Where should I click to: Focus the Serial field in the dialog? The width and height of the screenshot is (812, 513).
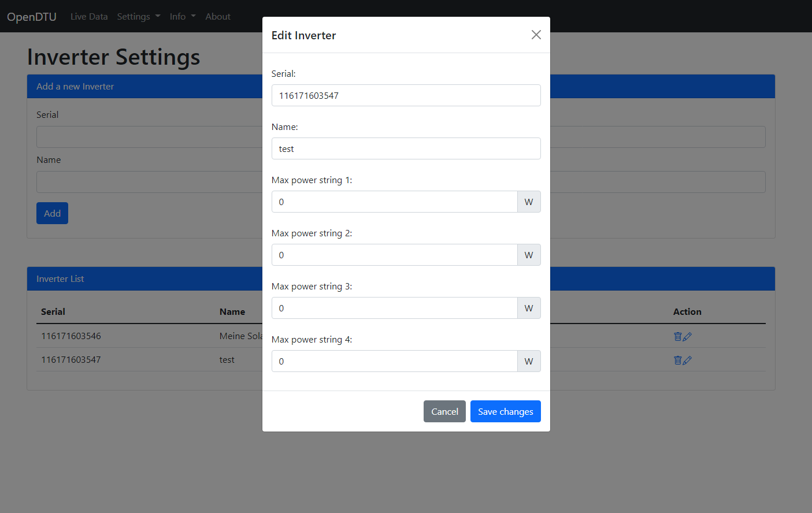(x=406, y=95)
